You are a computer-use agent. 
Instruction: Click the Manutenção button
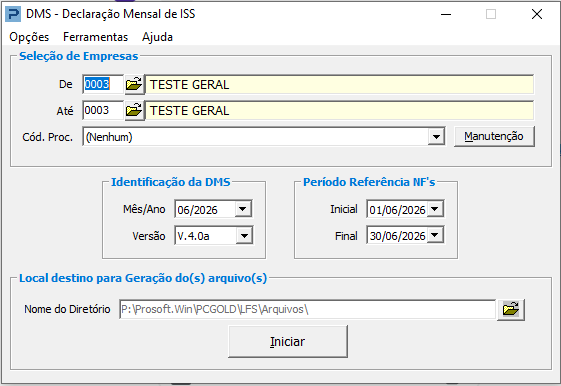tap(494, 136)
